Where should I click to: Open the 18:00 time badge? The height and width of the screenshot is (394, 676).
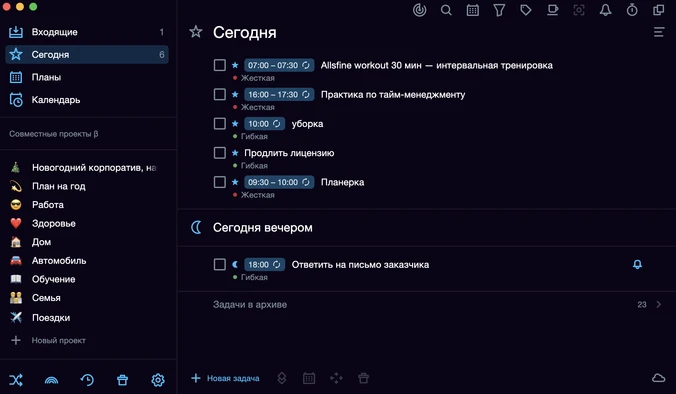(x=264, y=264)
